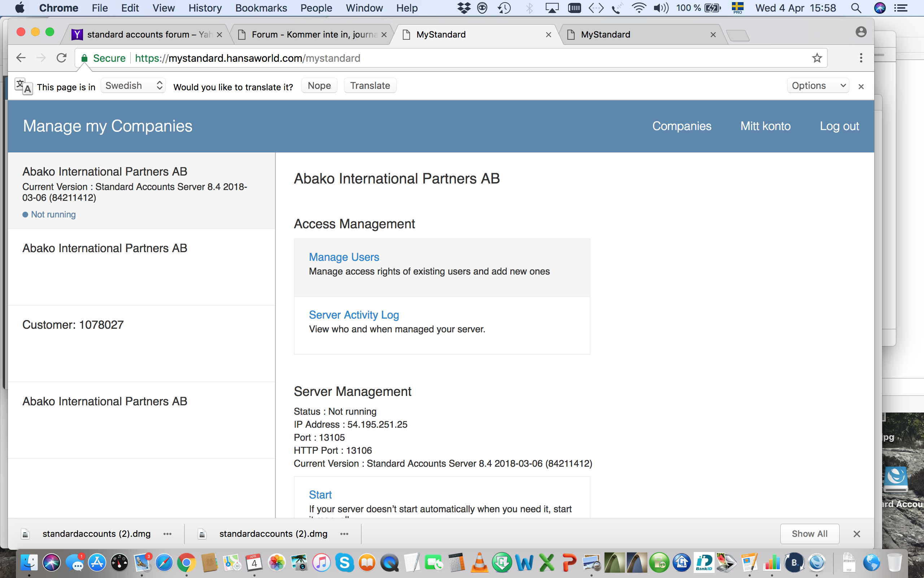This screenshot has width=924, height=578.
Task: Open the App Store dock icon
Action: point(97,563)
